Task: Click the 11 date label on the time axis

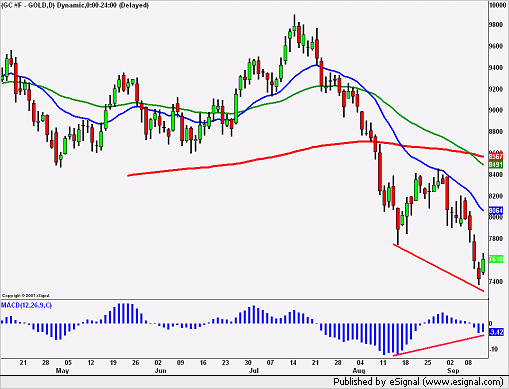Action: [x=383, y=363]
